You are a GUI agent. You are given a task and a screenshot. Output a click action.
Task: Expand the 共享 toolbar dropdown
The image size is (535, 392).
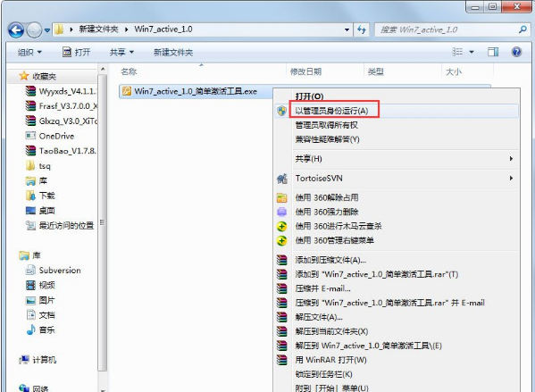coord(121,52)
